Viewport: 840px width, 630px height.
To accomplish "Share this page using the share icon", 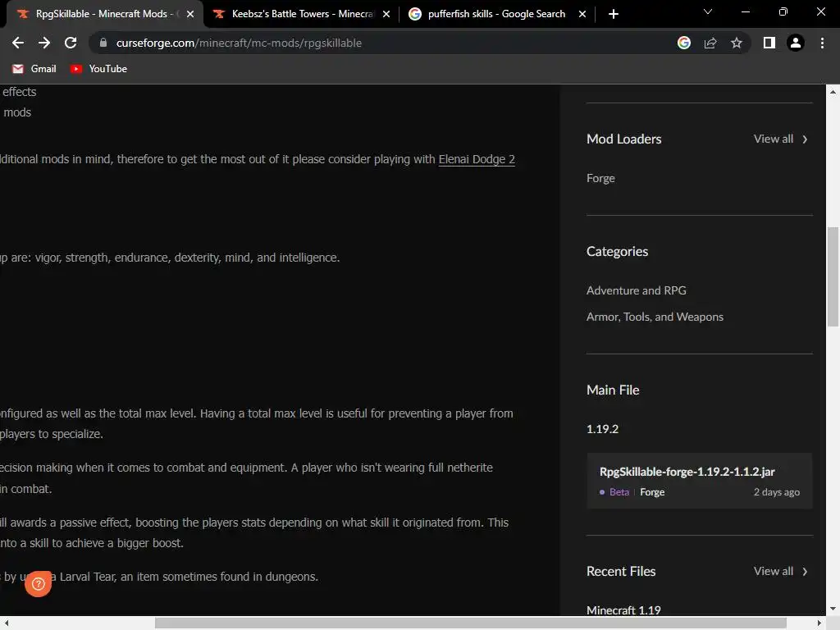I will pos(710,43).
